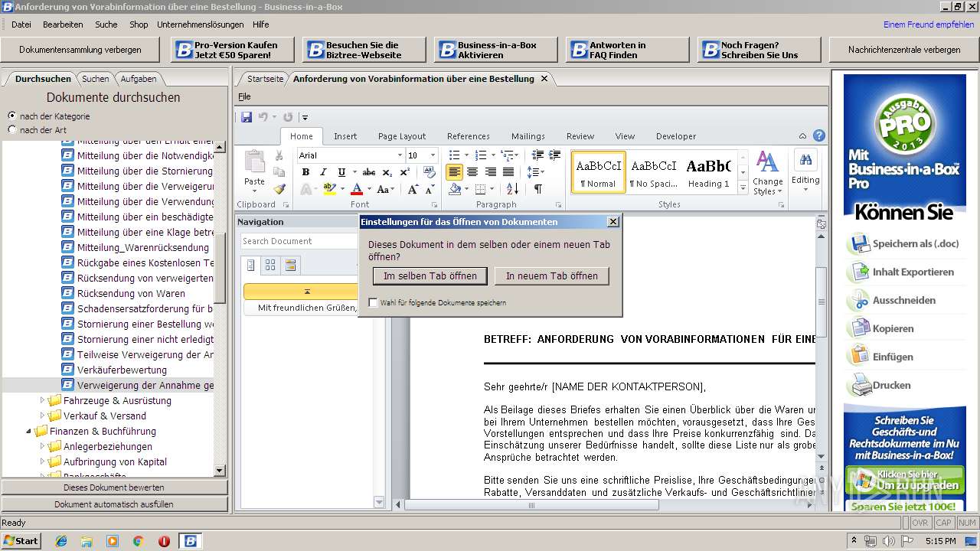
Task: Open the font size dropdown
Action: point(432,155)
